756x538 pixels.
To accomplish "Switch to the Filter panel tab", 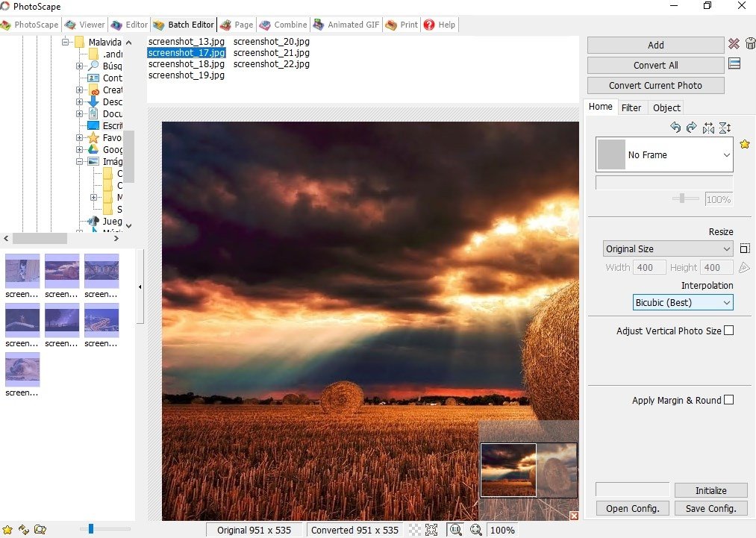I will tap(631, 107).
